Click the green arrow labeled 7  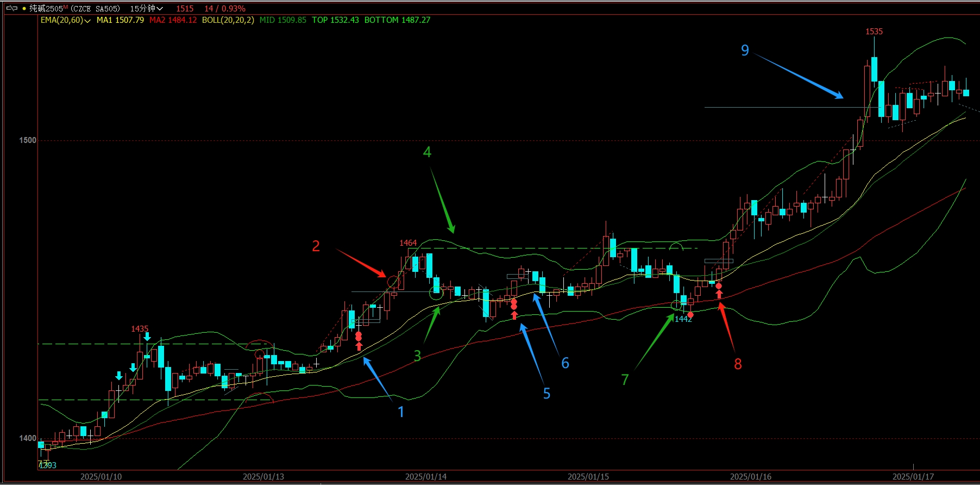pyautogui.click(x=655, y=341)
